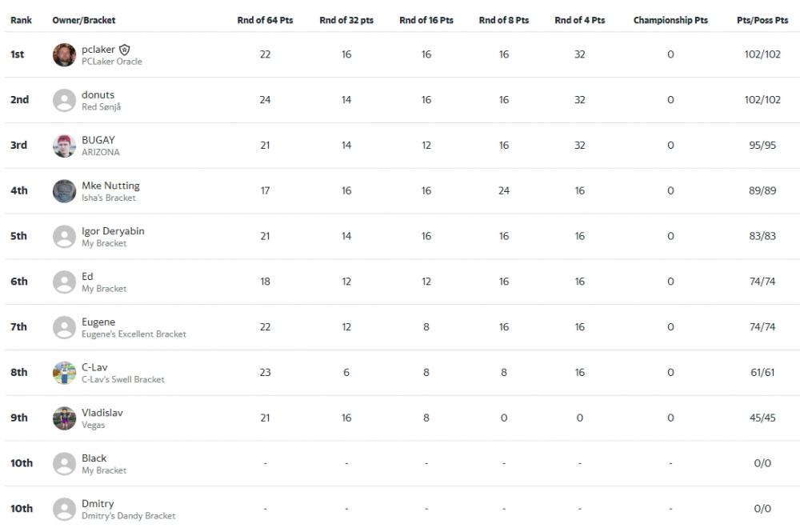
Task: Click C-Lav's profile avatar image
Action: 64,373
